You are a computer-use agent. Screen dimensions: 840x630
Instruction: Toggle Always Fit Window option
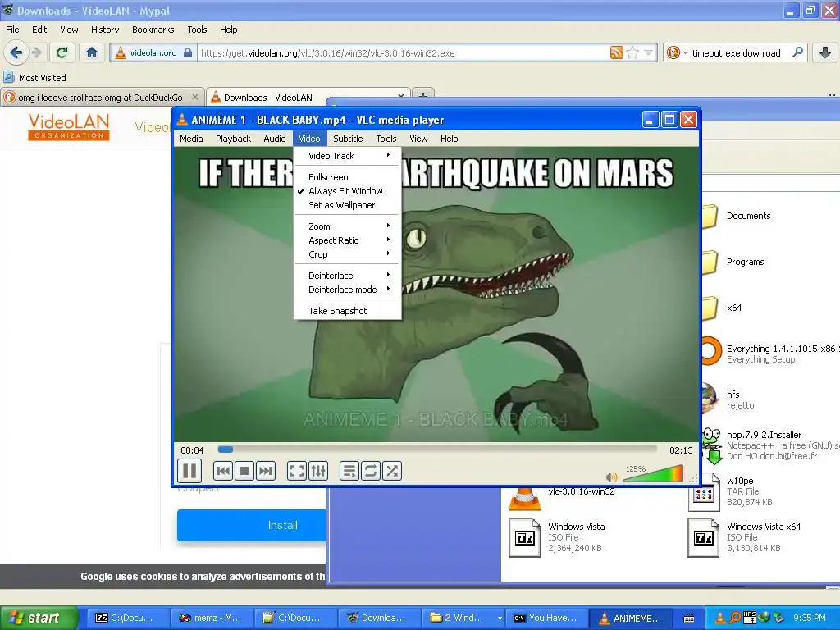pos(347,191)
